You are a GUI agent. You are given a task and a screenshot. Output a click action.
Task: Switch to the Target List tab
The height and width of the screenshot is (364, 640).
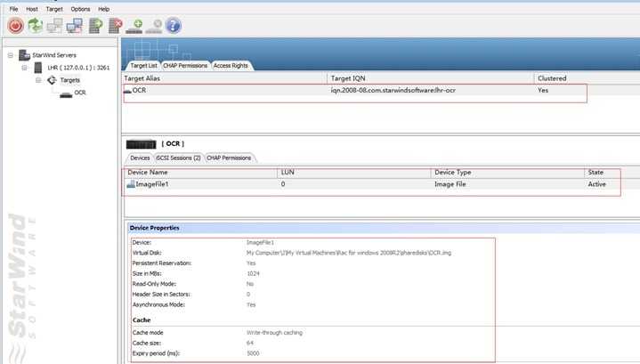pyautogui.click(x=143, y=66)
